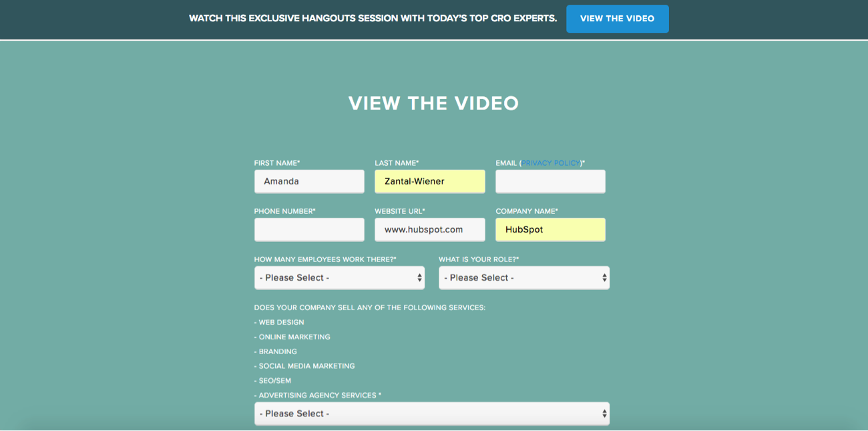Viewport: 868px width, 431px height.
Task: Click into the empty Email field
Action: 550,181
